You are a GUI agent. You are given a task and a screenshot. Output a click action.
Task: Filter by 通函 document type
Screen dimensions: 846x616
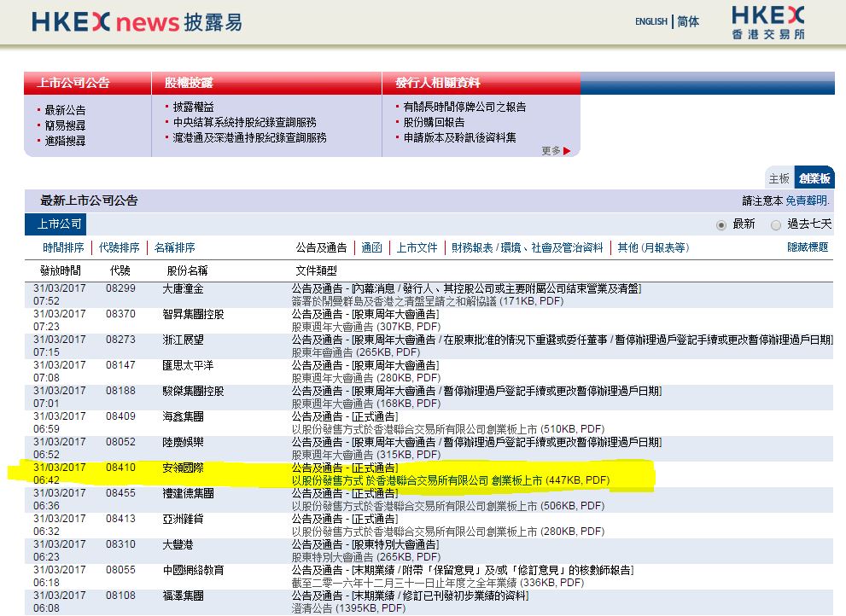[371, 247]
